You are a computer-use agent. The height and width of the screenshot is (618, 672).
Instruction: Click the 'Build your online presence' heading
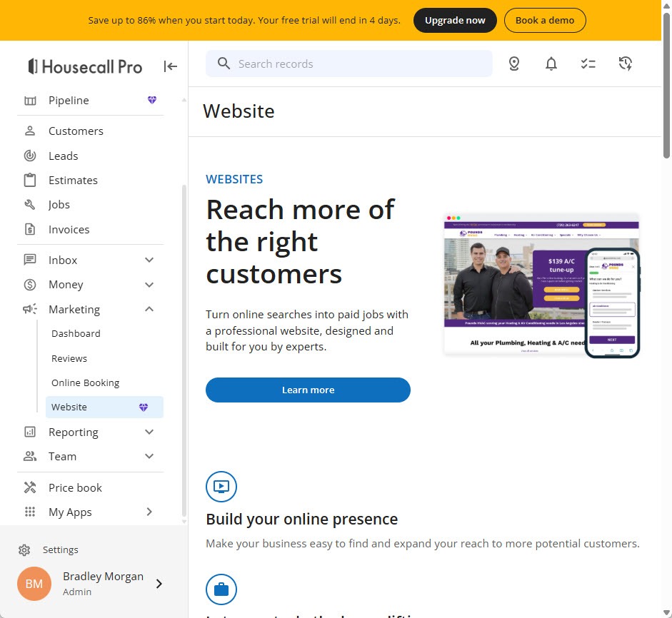[301, 519]
